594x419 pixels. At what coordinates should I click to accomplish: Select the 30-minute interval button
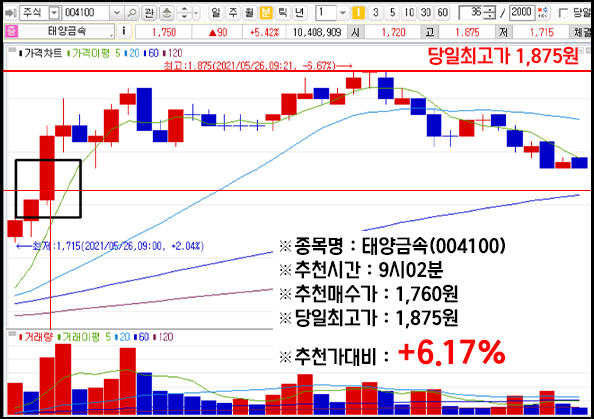(x=426, y=13)
